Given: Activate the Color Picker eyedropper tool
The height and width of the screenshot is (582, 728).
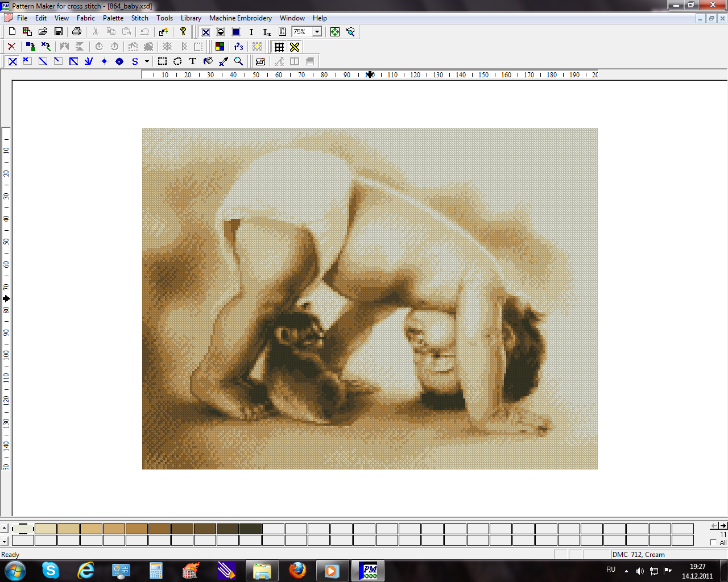Looking at the screenshot, I should [x=224, y=61].
